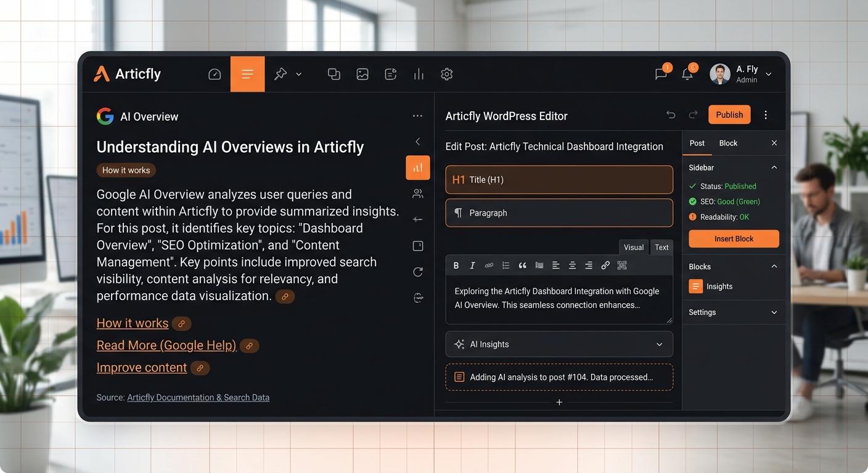Screen dimensions: 868x473
Task: Toggle numbered list formatting
Action: (x=506, y=265)
